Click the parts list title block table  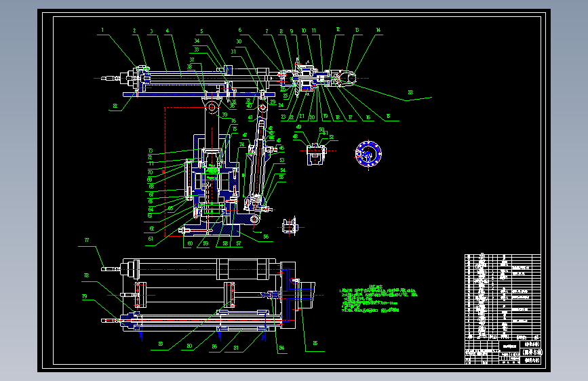click(x=503, y=309)
